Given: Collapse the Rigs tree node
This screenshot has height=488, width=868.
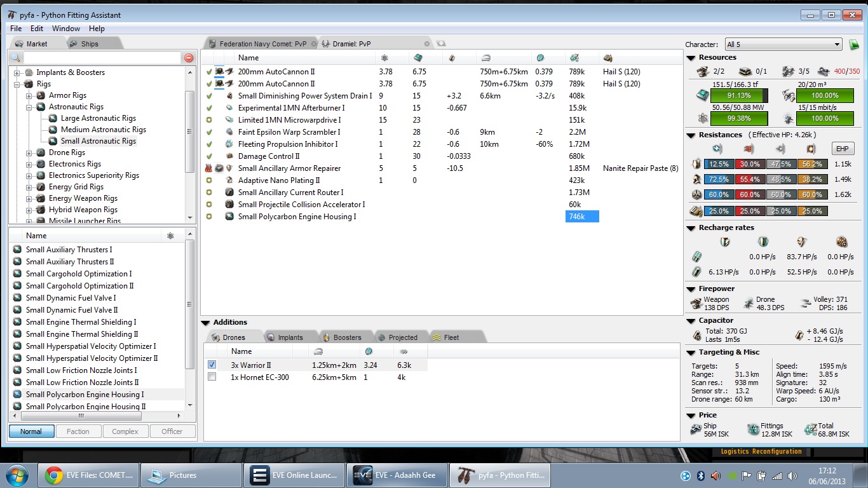Looking at the screenshot, I should (17, 84).
